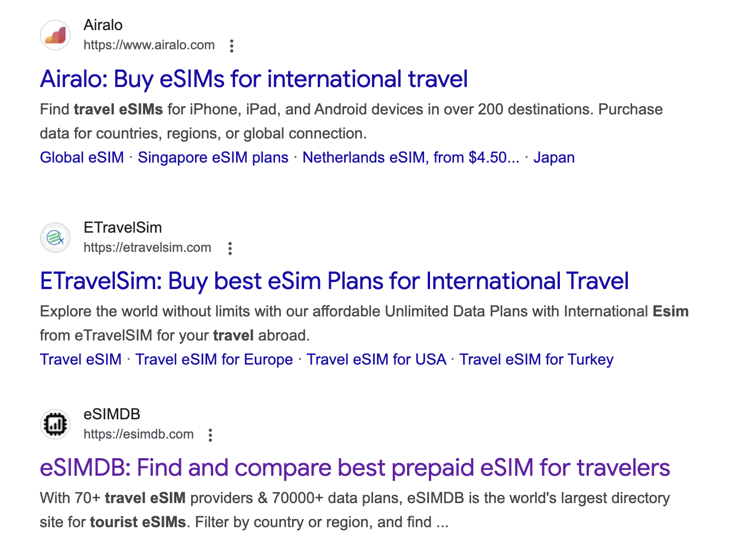Open three-dot menu beside etravelsim.com URL
Viewport: 756px width, 554px height.
tap(230, 249)
